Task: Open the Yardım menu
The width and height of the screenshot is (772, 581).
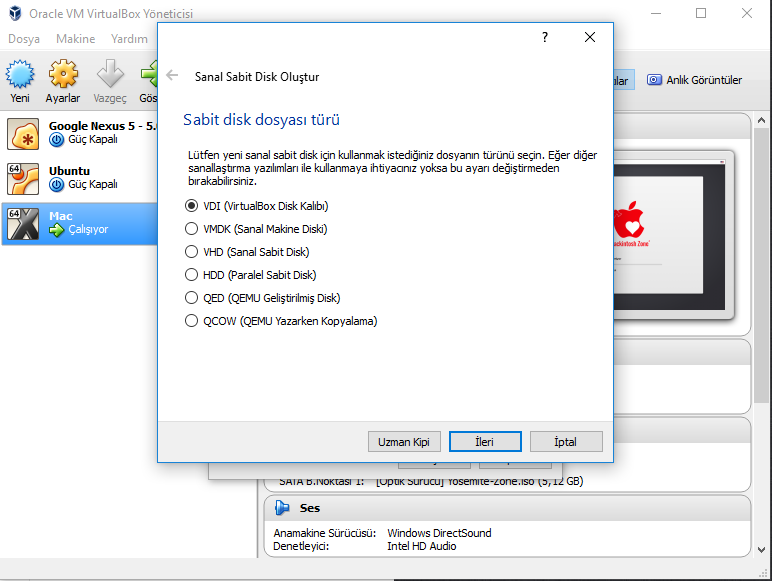Action: pos(129,39)
